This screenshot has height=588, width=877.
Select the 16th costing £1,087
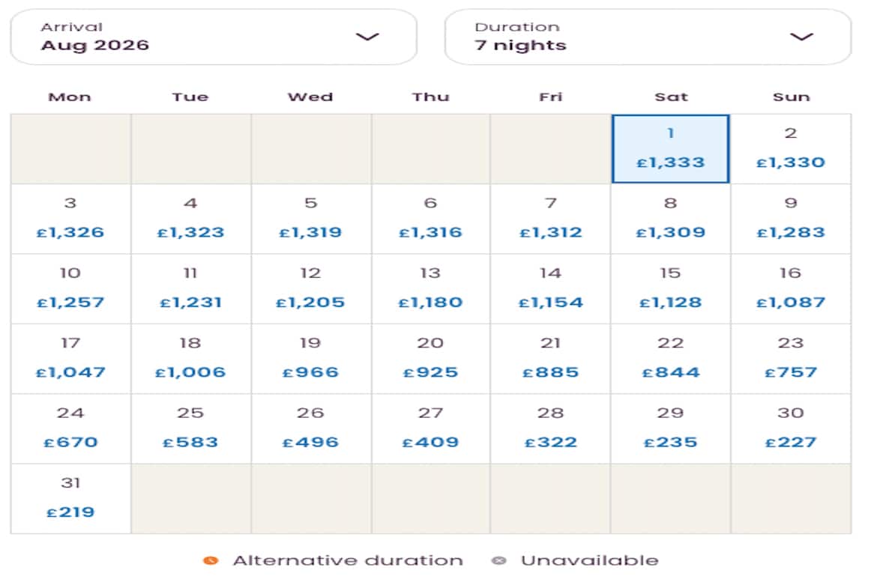click(x=791, y=288)
